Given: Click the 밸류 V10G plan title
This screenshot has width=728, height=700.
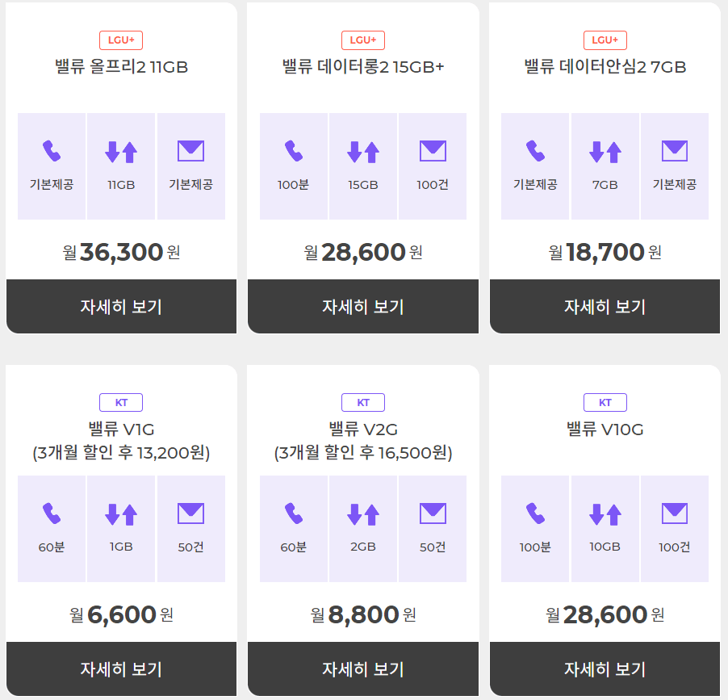Looking at the screenshot, I should pos(605,427).
